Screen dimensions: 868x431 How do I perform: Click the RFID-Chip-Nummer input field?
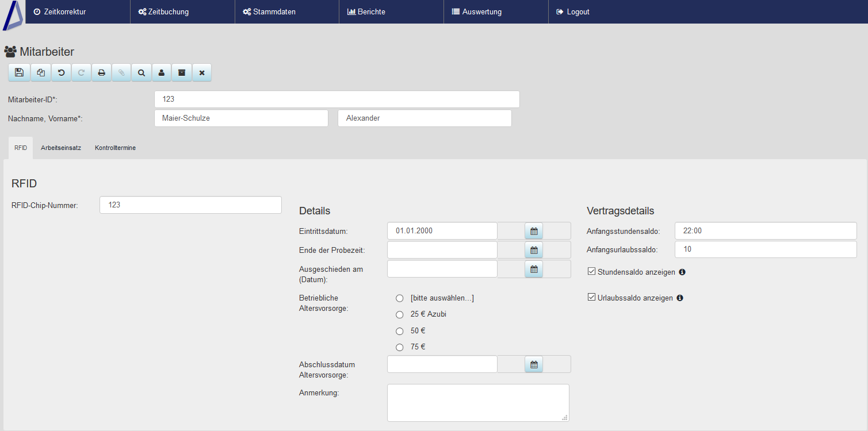coord(190,205)
